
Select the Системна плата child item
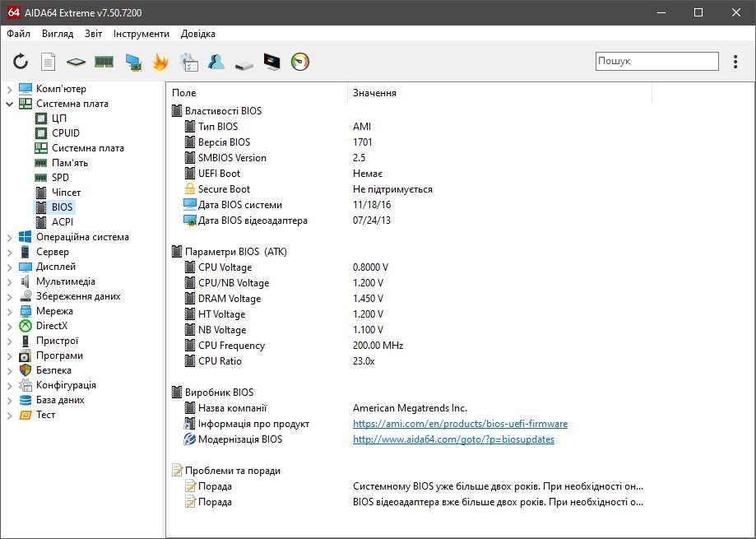[x=88, y=148]
